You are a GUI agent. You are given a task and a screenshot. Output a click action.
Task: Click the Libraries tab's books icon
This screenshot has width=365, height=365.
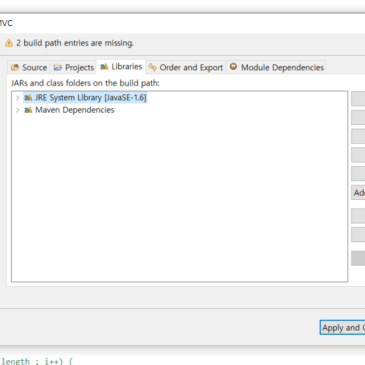pyautogui.click(x=104, y=67)
